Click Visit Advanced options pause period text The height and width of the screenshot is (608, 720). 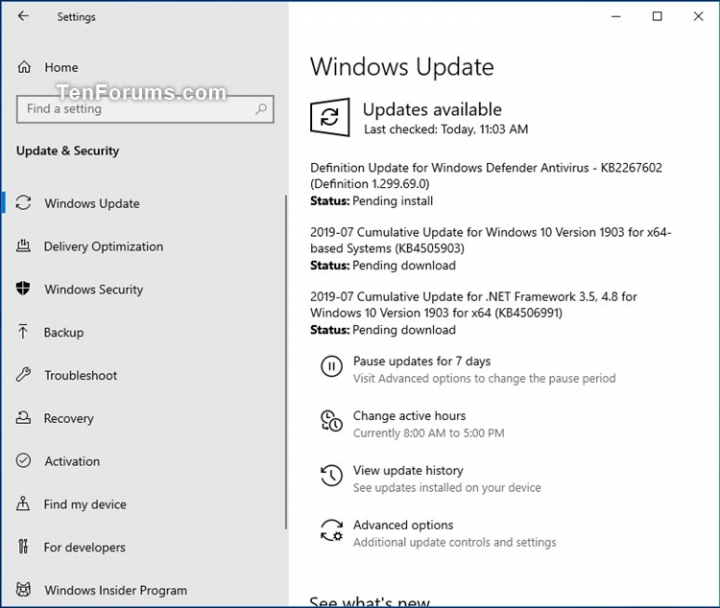pyautogui.click(x=484, y=378)
